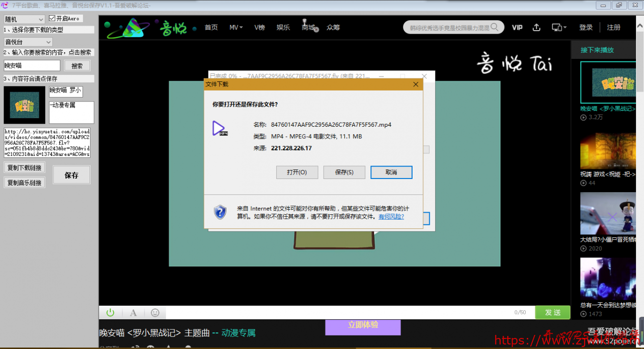Open the emoji smiley picker
Image resolution: width=644 pixels, height=349 pixels.
[155, 313]
